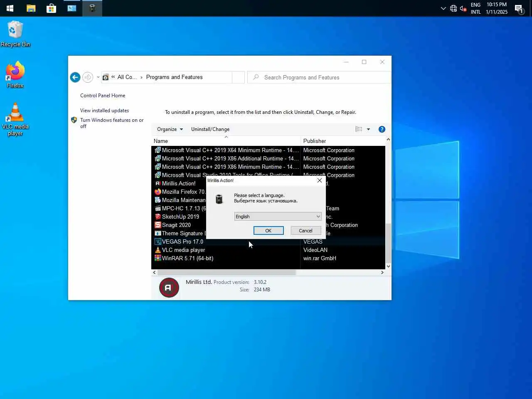The width and height of the screenshot is (532, 399).
Task: Switch to the Control Panel taskbar item
Action: (71, 8)
